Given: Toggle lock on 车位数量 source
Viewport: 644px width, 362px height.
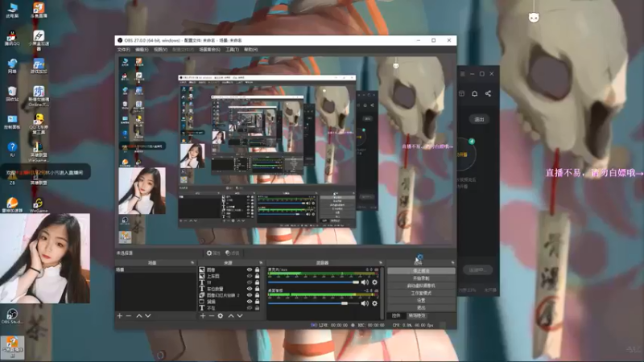Looking at the screenshot, I should (257, 289).
